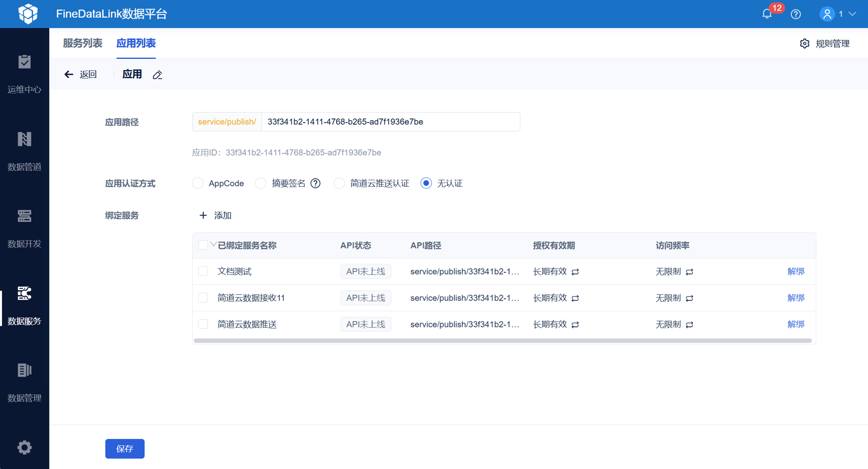The height and width of the screenshot is (469, 868).
Task: Switch to the 应用列表 tab
Action: [136, 43]
